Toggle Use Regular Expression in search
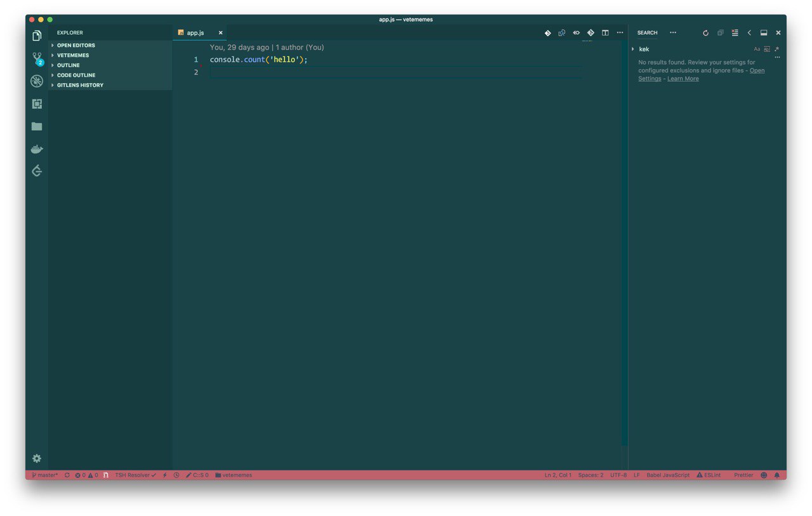Screen dimensions: 812x516 pyautogui.click(x=776, y=49)
